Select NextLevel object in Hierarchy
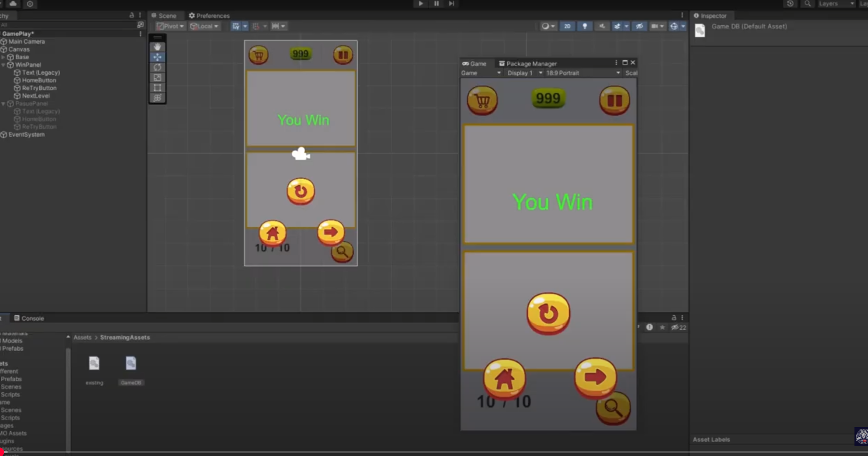Viewport: 868px width, 456px height. [35, 96]
